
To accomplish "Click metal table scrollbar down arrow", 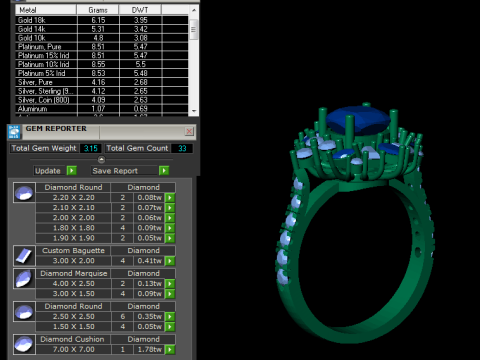I will point(194,111).
